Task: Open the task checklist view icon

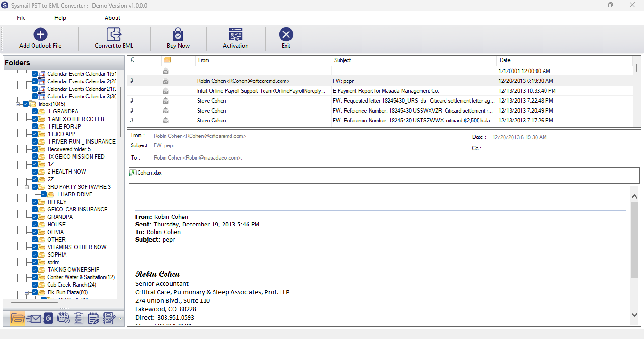Action: tap(78, 319)
